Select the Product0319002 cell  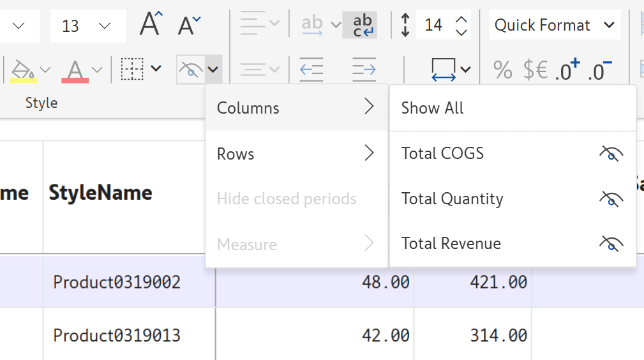[129, 282]
